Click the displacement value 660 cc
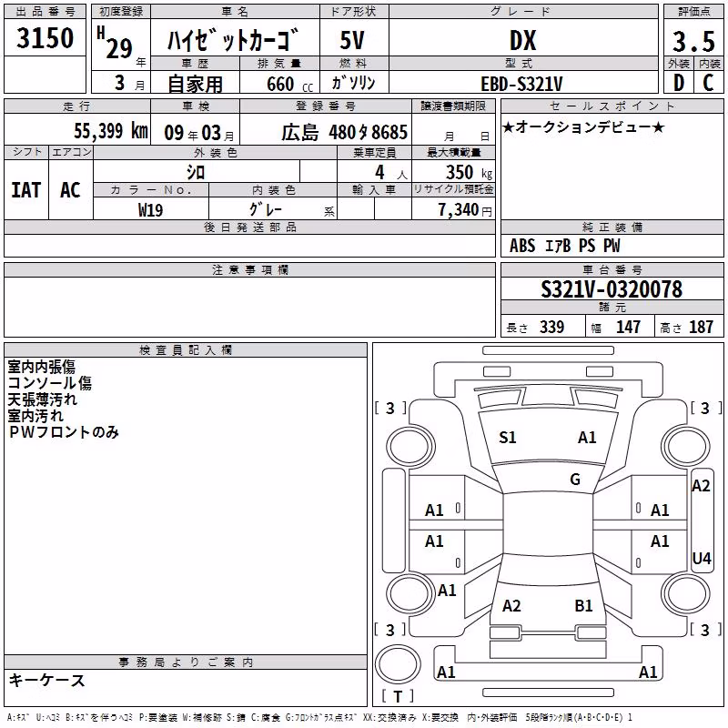 pos(290,84)
